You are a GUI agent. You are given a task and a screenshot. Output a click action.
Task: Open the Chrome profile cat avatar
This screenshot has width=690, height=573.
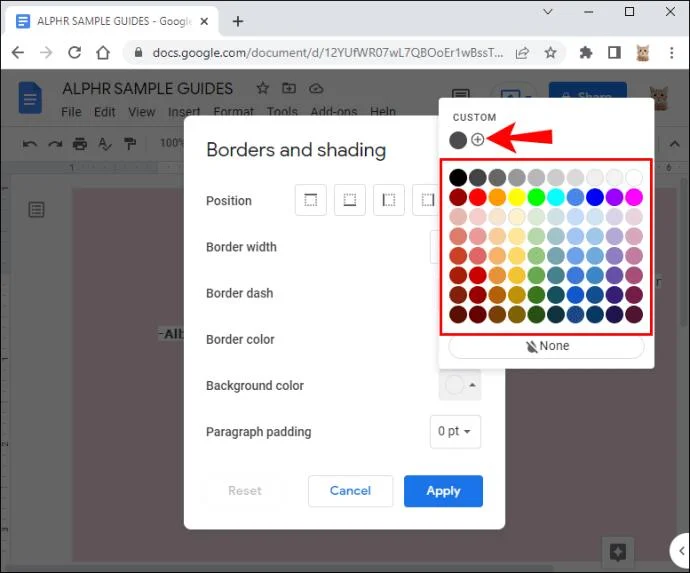642,53
